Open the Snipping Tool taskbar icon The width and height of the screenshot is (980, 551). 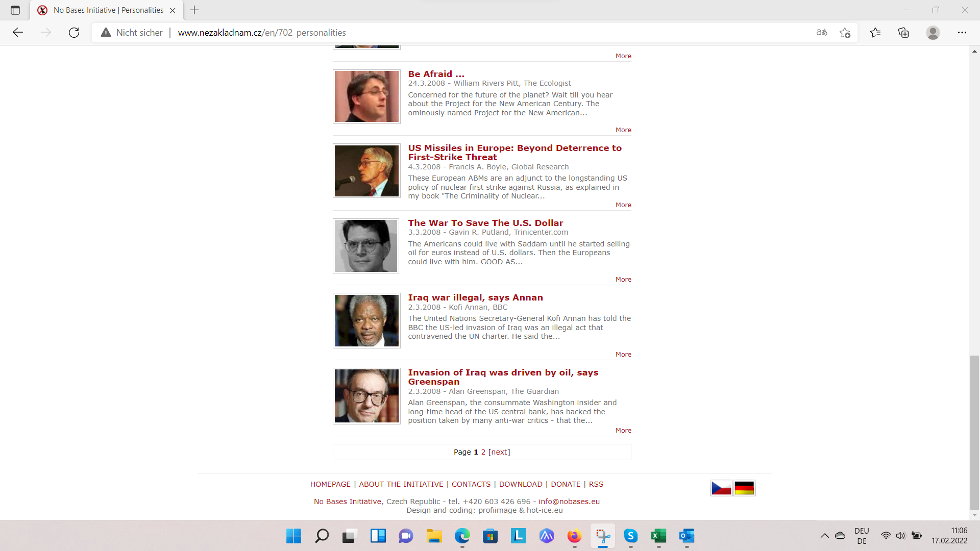pos(602,536)
